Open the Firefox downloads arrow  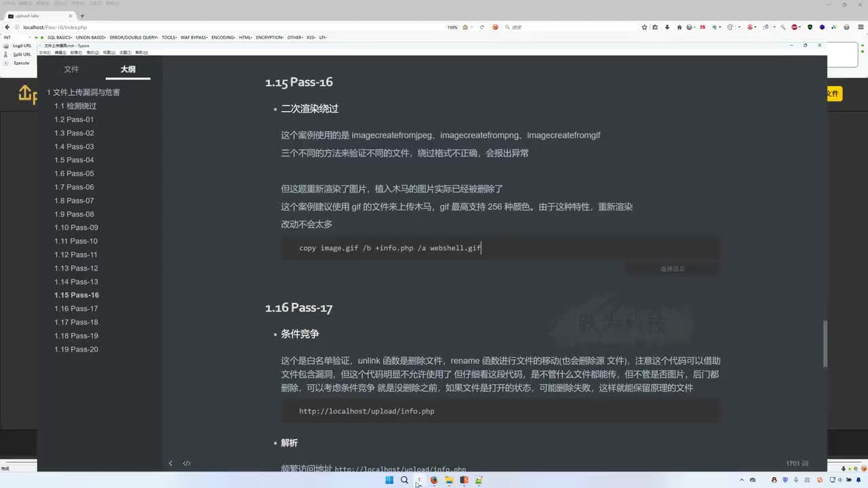(x=667, y=27)
